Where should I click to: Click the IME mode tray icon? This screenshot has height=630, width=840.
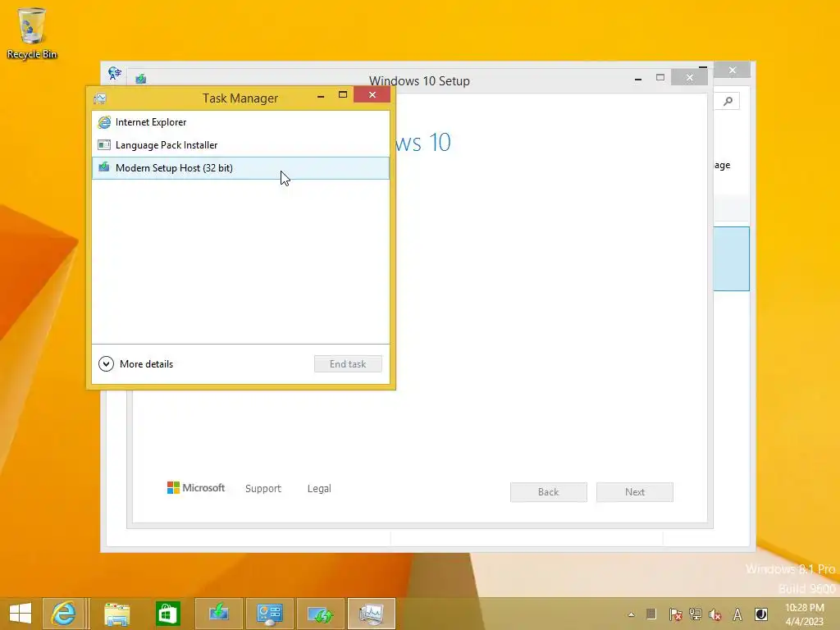click(x=760, y=614)
